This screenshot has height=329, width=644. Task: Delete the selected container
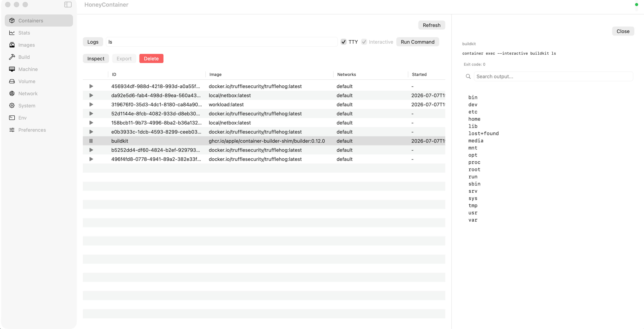tap(151, 58)
